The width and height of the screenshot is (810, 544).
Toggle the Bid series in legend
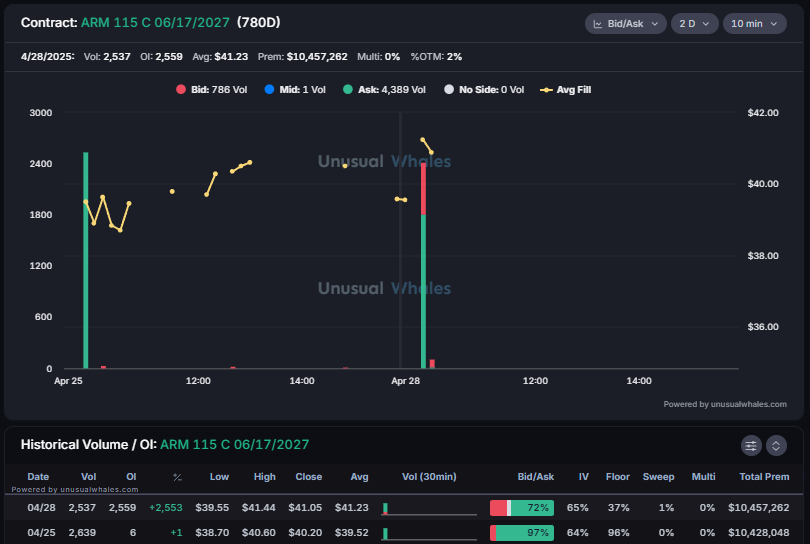tap(212, 89)
